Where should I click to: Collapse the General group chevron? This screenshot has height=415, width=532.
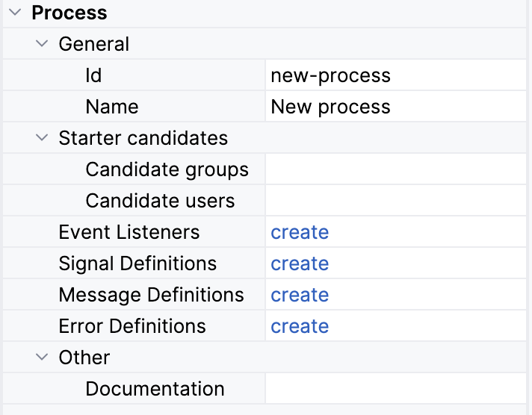click(x=42, y=44)
